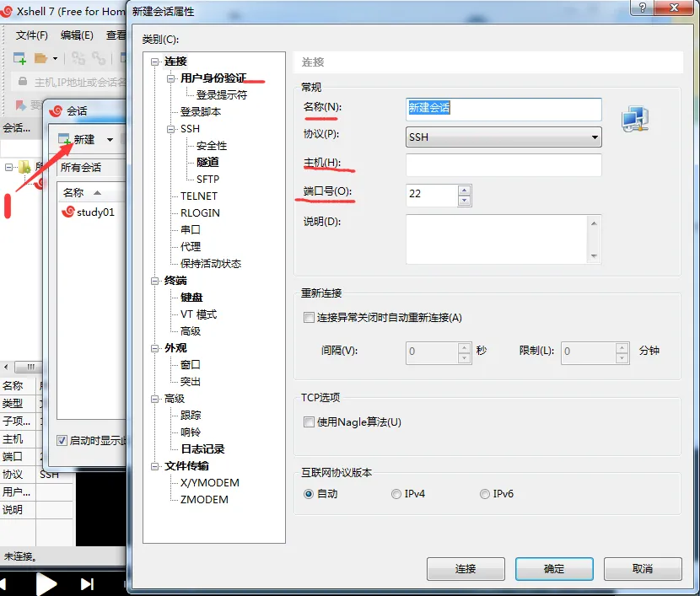Select the study01 session entry
Viewport: 700px width, 596px height.
(x=94, y=212)
